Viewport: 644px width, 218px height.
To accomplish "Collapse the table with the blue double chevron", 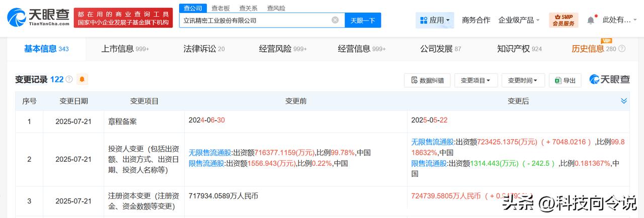I will pos(624,101).
